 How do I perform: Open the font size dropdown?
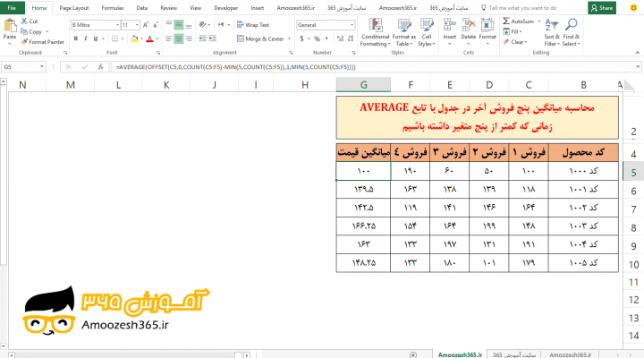[x=137, y=25]
